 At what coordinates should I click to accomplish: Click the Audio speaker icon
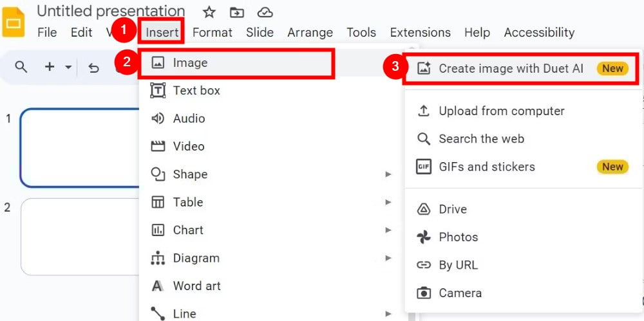[x=158, y=118]
